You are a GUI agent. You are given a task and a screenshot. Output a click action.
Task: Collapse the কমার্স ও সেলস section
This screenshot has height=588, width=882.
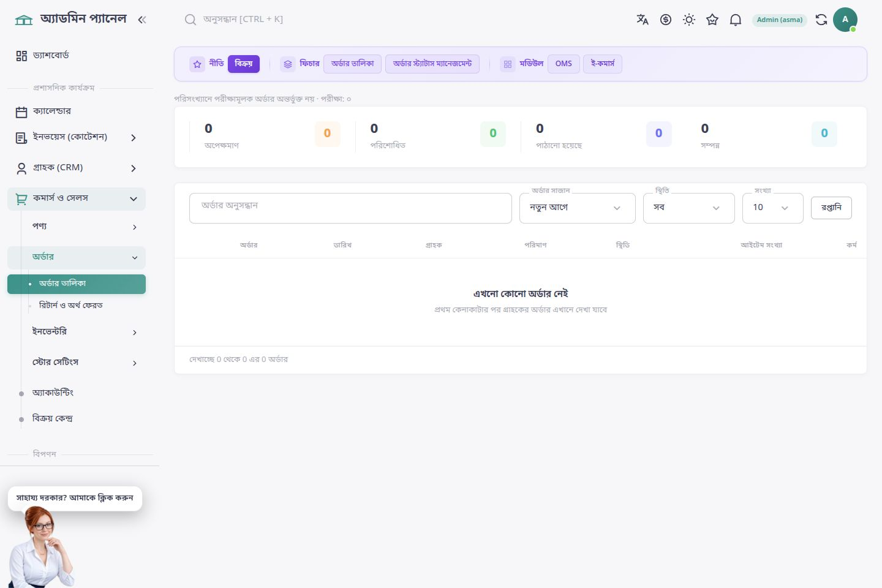pos(77,198)
